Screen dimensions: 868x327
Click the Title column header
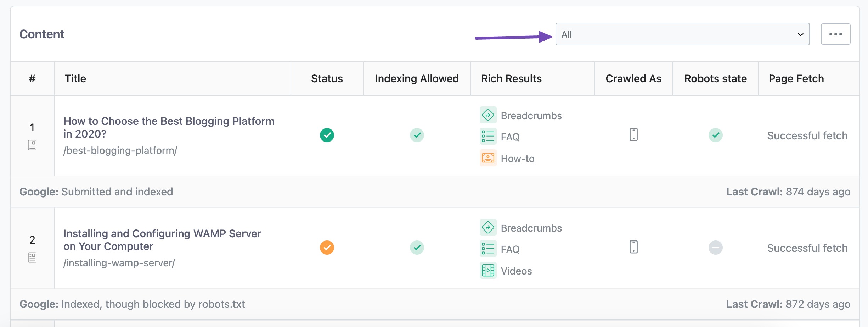75,79
